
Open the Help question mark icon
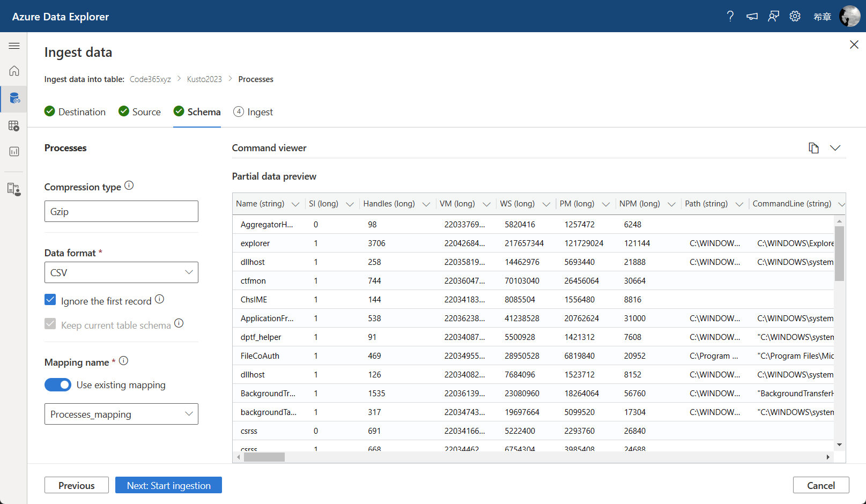coord(730,17)
